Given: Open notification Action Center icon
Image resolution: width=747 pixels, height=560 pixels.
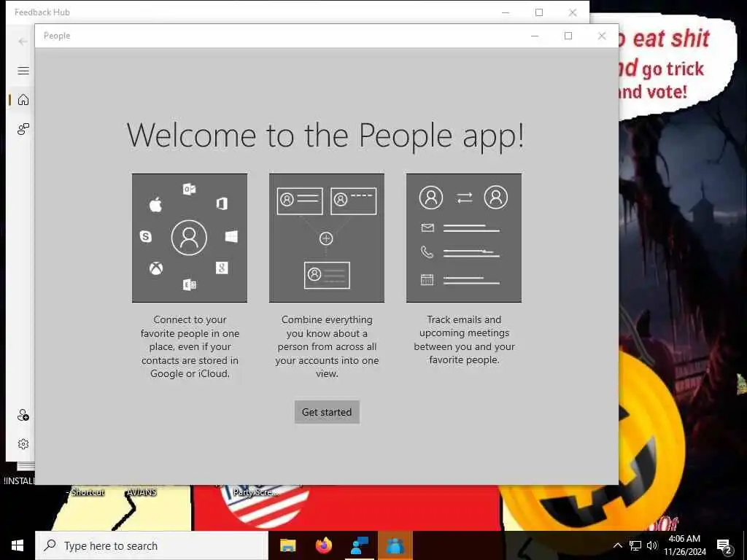Looking at the screenshot, I should (x=724, y=546).
